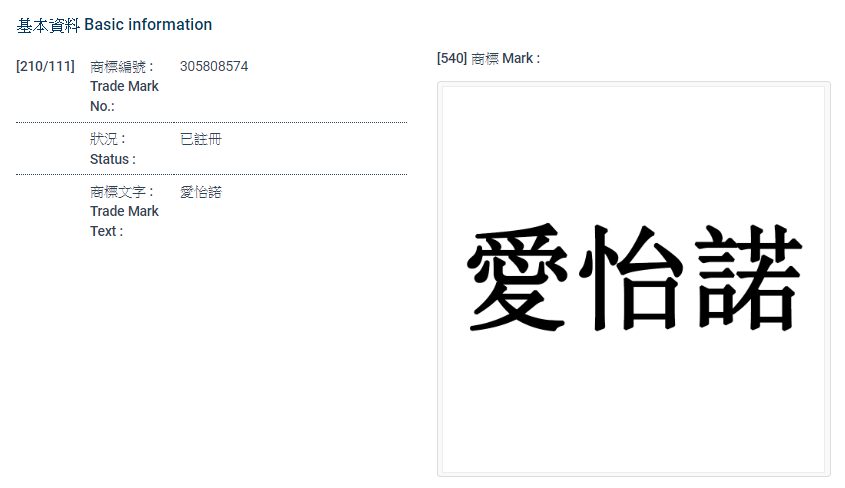
Task: Click the Trade Mark No. English label
Action: (124, 96)
